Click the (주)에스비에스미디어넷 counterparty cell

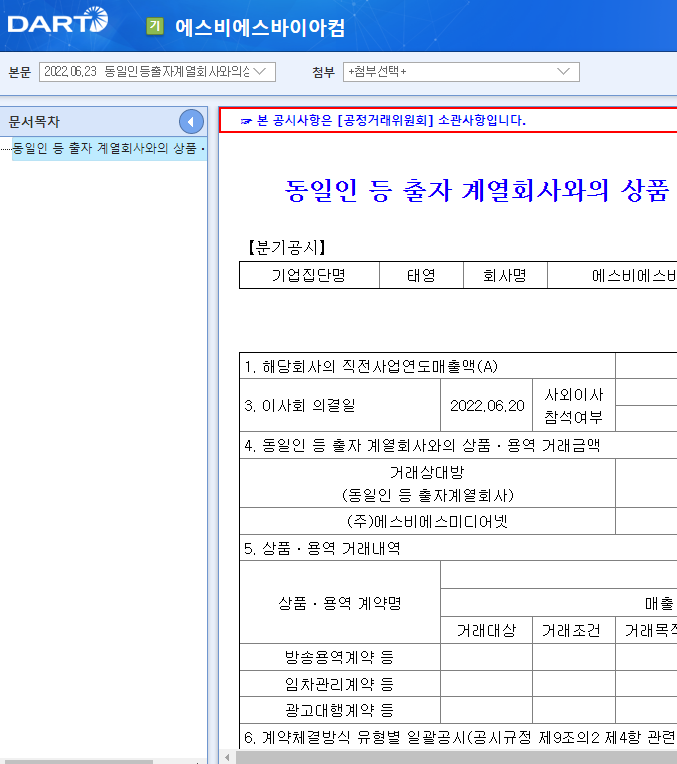427,521
